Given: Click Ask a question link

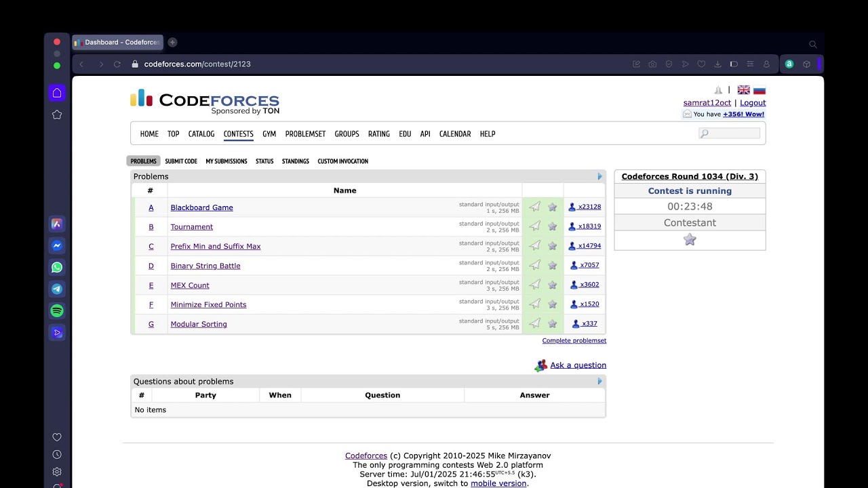Looking at the screenshot, I should [x=578, y=365].
